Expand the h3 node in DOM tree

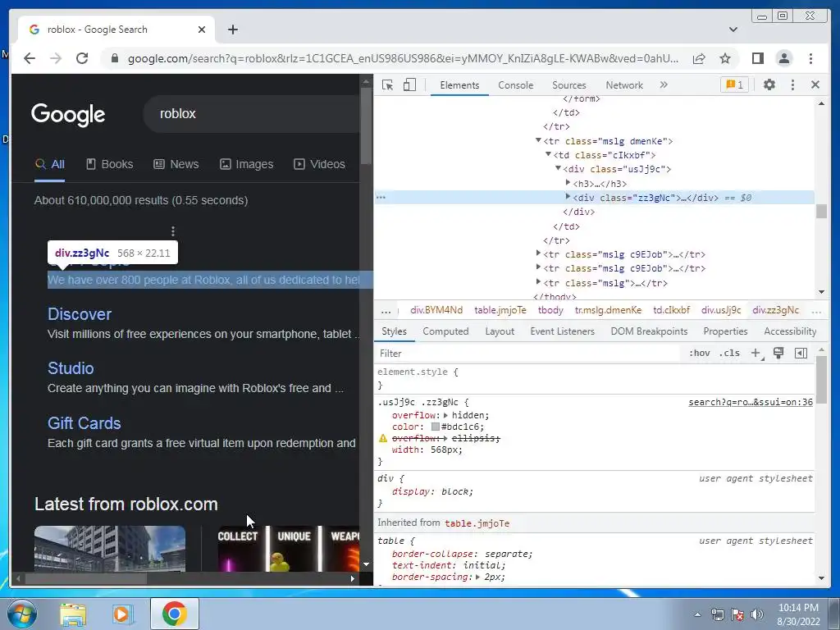pos(568,183)
